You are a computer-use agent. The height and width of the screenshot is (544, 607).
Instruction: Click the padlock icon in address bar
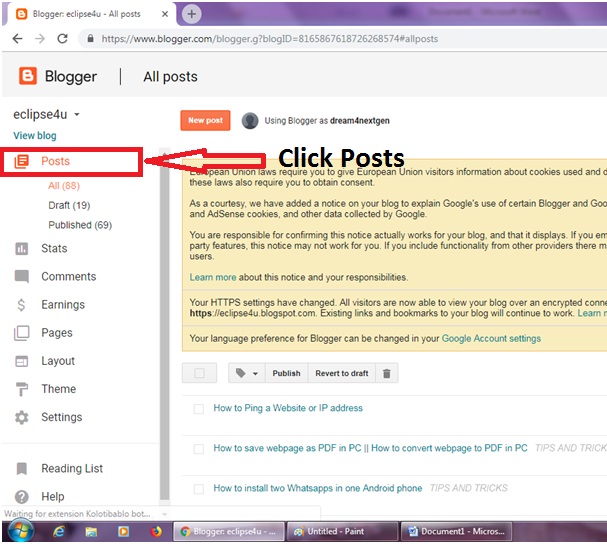point(90,38)
